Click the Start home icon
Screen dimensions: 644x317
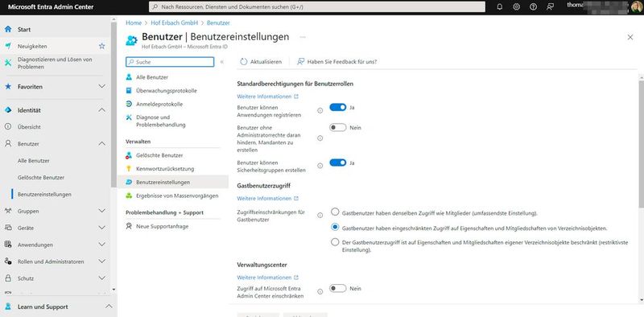(8, 30)
